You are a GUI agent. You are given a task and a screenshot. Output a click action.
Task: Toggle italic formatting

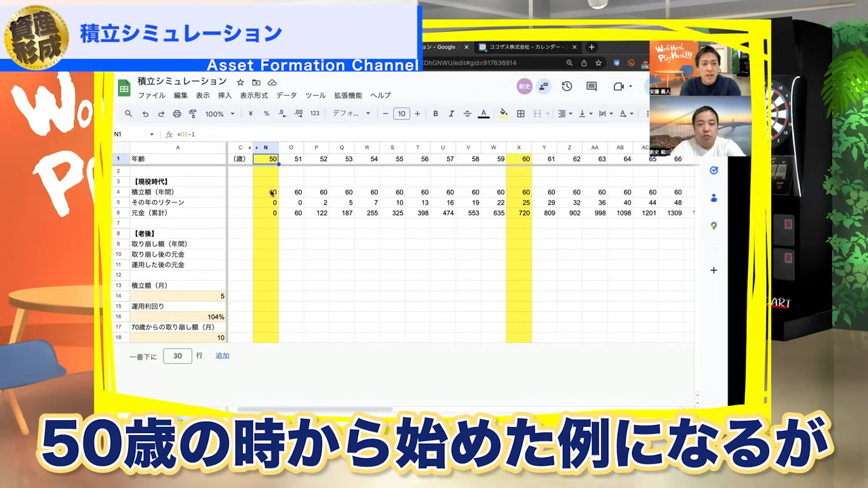pyautogui.click(x=451, y=113)
